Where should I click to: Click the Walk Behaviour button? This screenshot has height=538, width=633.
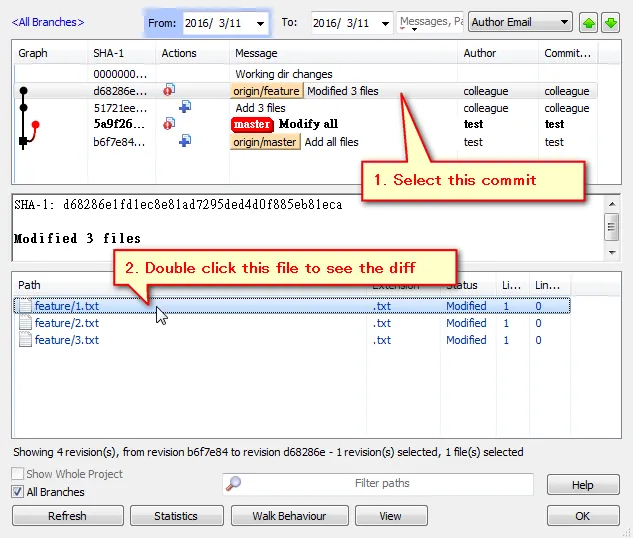pyautogui.click(x=289, y=516)
